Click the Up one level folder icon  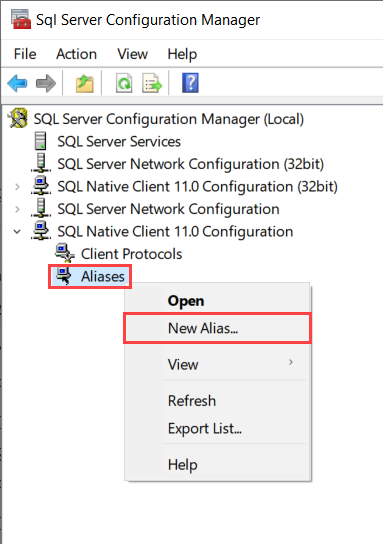click(x=85, y=84)
